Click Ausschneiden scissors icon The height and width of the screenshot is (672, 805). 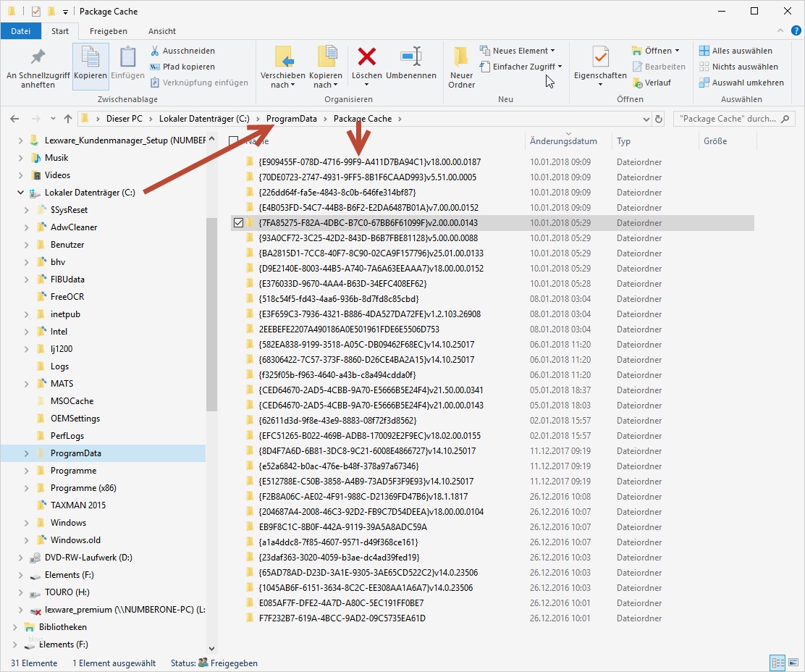coord(155,51)
